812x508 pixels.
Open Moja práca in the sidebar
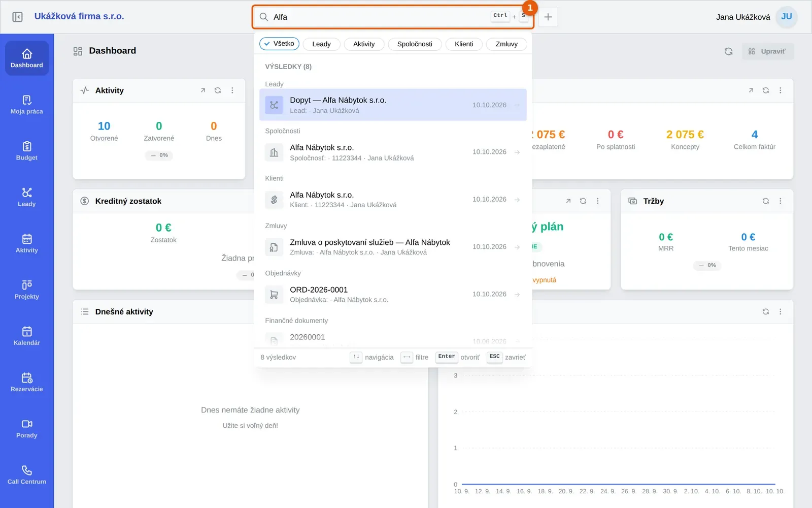point(27,105)
